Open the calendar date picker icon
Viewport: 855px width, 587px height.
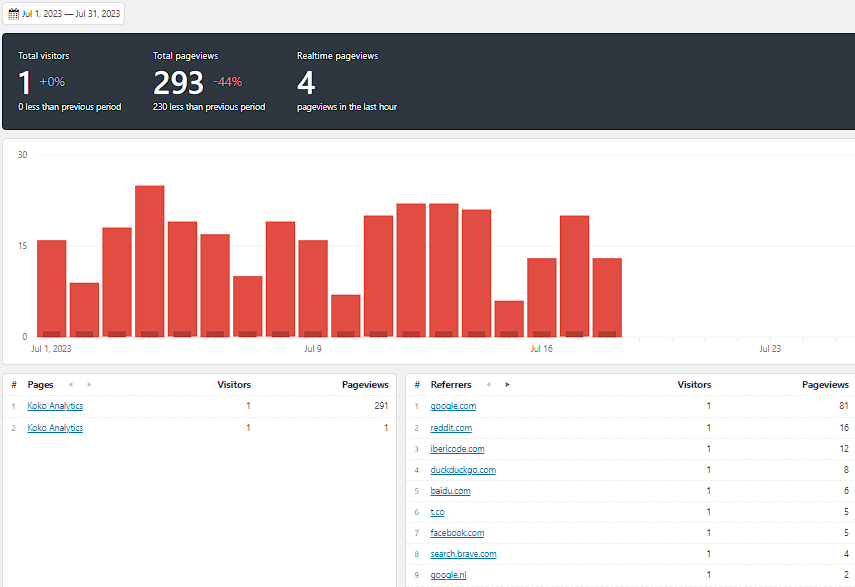(14, 13)
